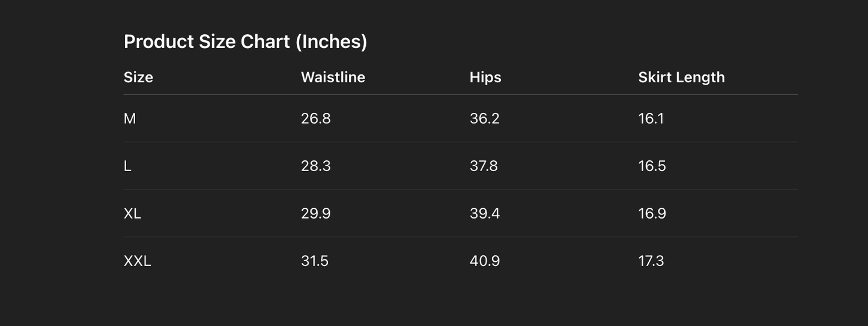Click the 29.9 waistline value
Screen dimensions: 868x326
[316, 214]
